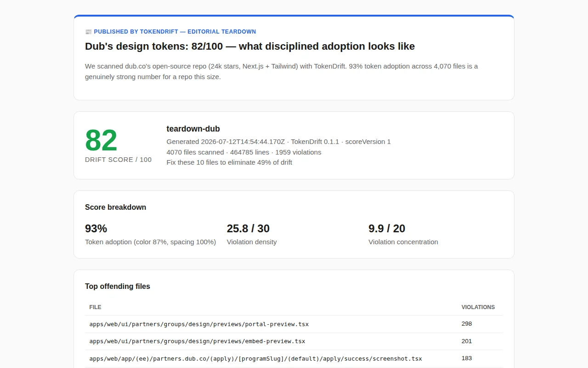Click the VIOLATIONS column header

(478, 307)
